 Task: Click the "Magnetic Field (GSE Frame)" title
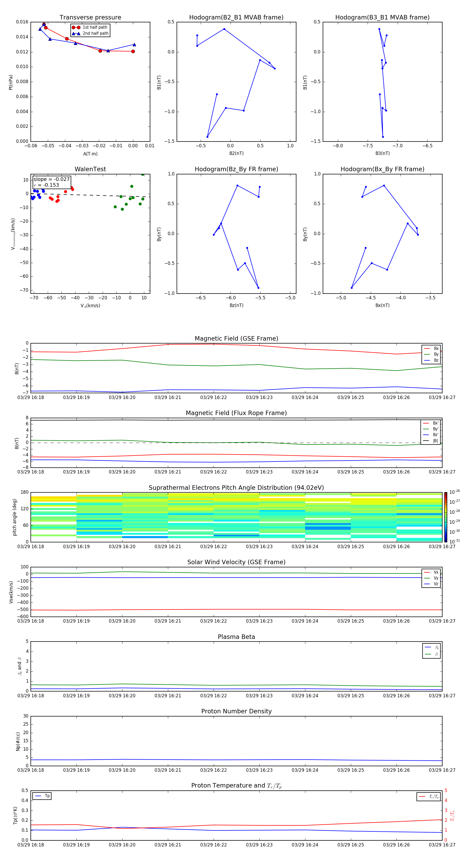tap(236, 339)
